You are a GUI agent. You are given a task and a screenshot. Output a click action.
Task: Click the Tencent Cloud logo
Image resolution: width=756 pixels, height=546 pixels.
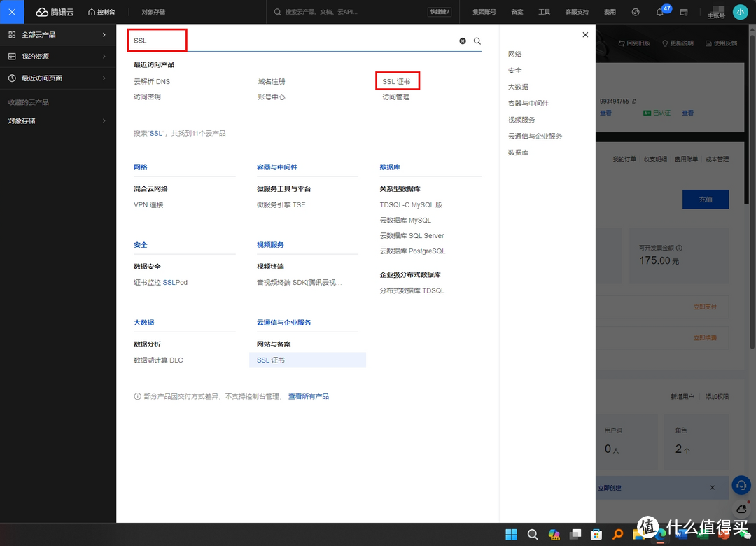[55, 12]
